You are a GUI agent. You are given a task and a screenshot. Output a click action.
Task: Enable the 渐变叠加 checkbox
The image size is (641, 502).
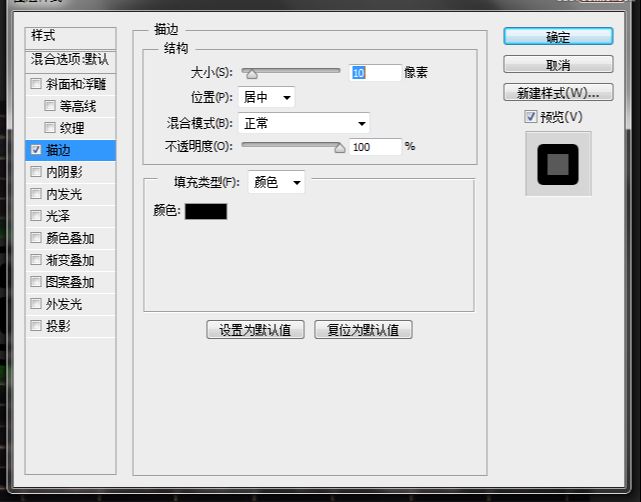click(x=36, y=260)
